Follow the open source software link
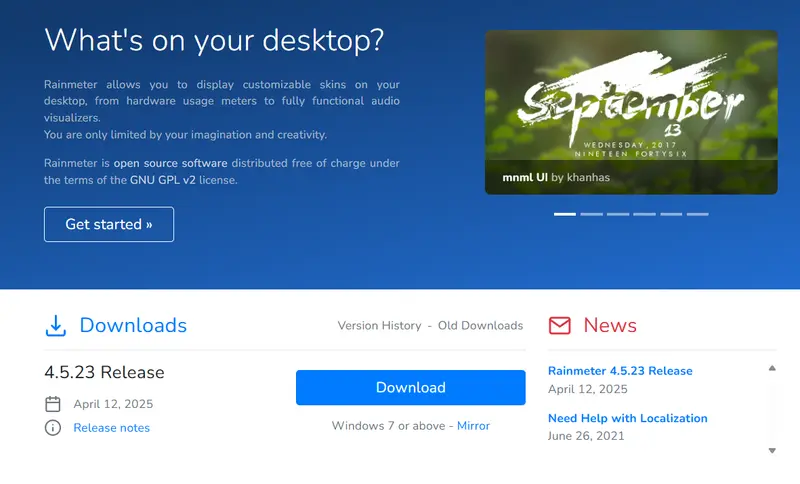 coord(170,163)
